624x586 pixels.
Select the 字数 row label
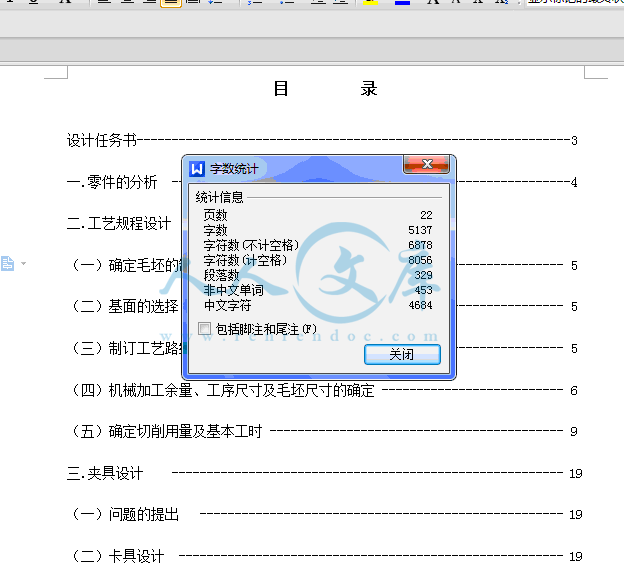click(x=215, y=230)
